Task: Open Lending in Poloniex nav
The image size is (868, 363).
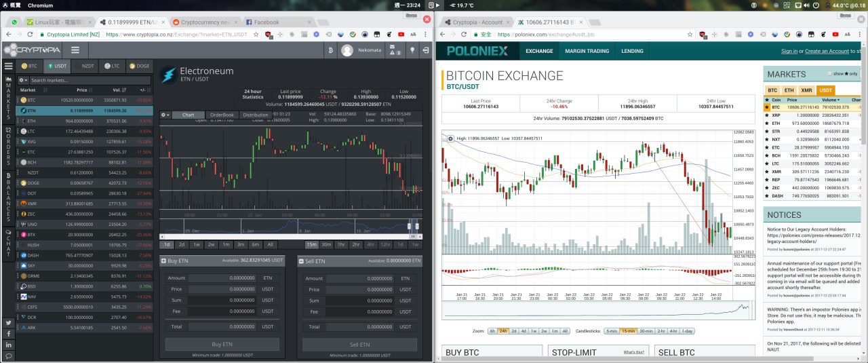Action: 632,51
